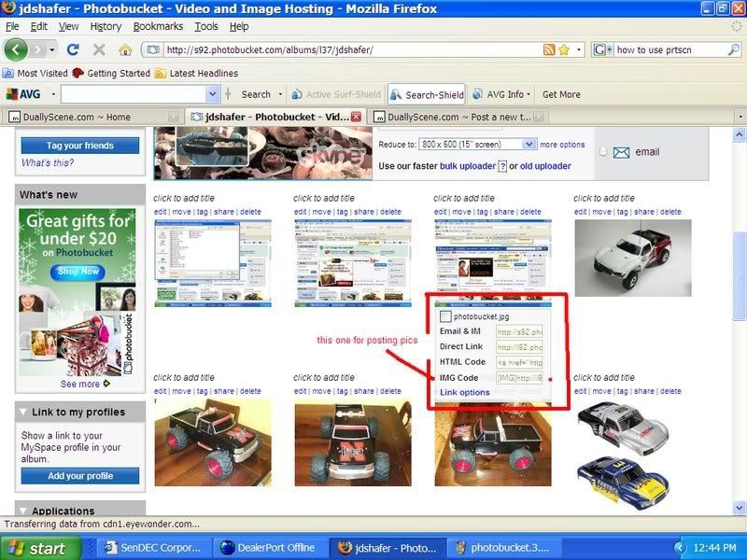The width and height of the screenshot is (747, 560).
Task: Collapse the Link to my profiles section
Action: point(22,412)
